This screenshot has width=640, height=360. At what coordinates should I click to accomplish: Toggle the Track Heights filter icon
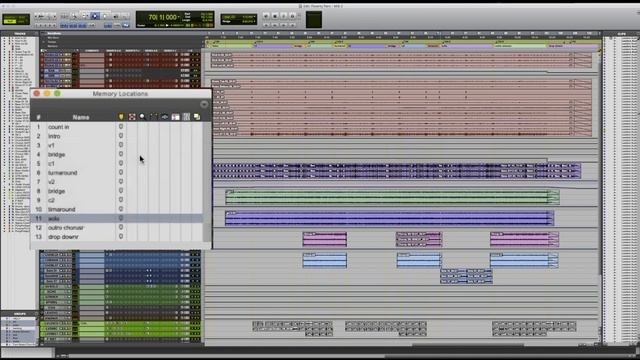pyautogui.click(x=176, y=117)
